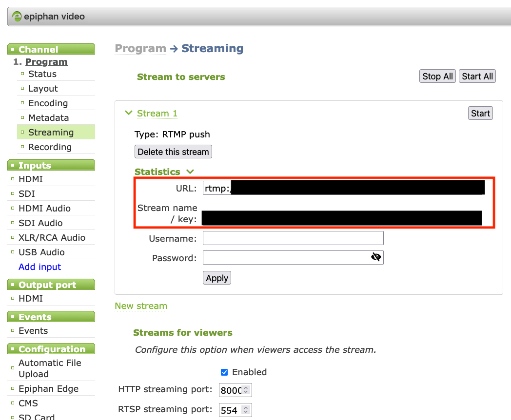Focus the Username input field
511x420 pixels.
[x=293, y=238]
